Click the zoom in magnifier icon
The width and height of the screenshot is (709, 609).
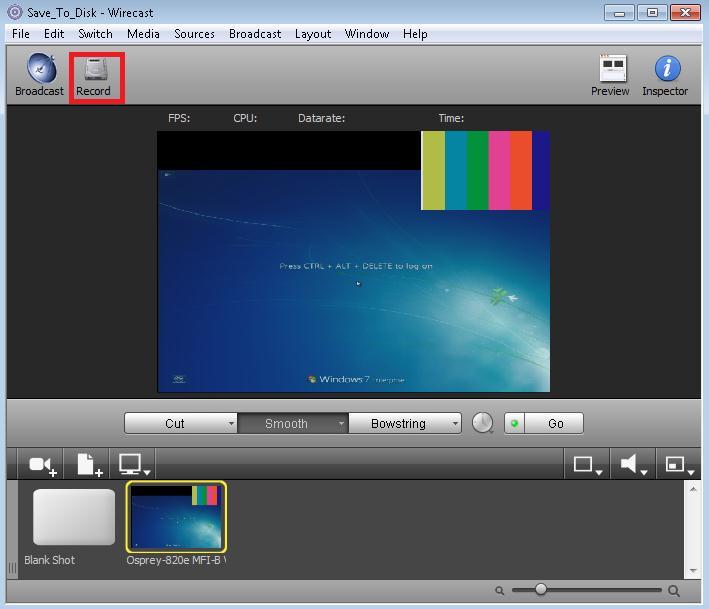[674, 590]
